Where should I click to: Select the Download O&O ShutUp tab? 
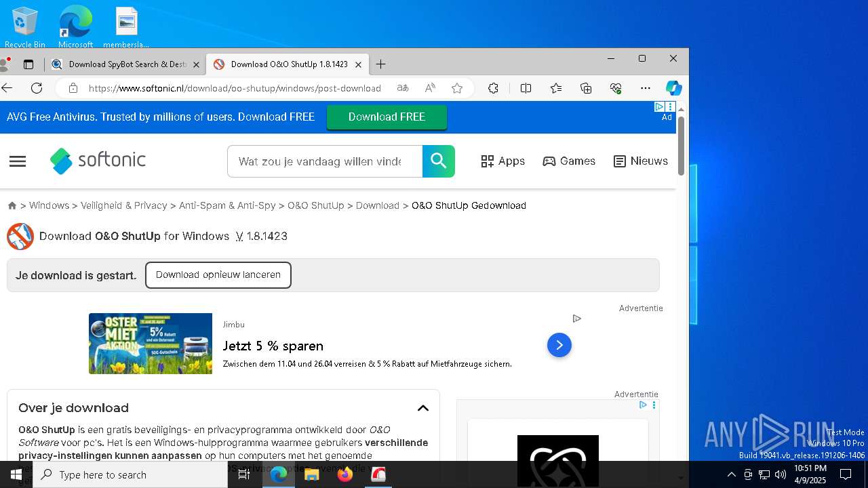pyautogui.click(x=288, y=64)
